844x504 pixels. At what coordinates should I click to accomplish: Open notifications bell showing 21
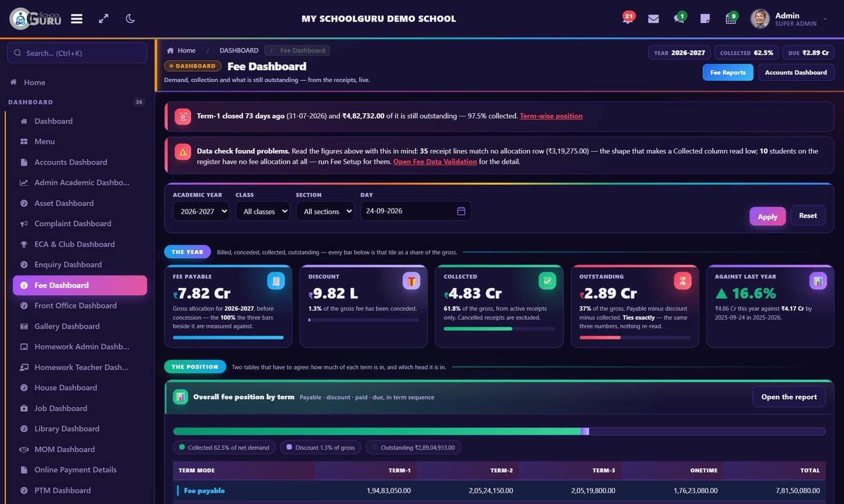628,18
